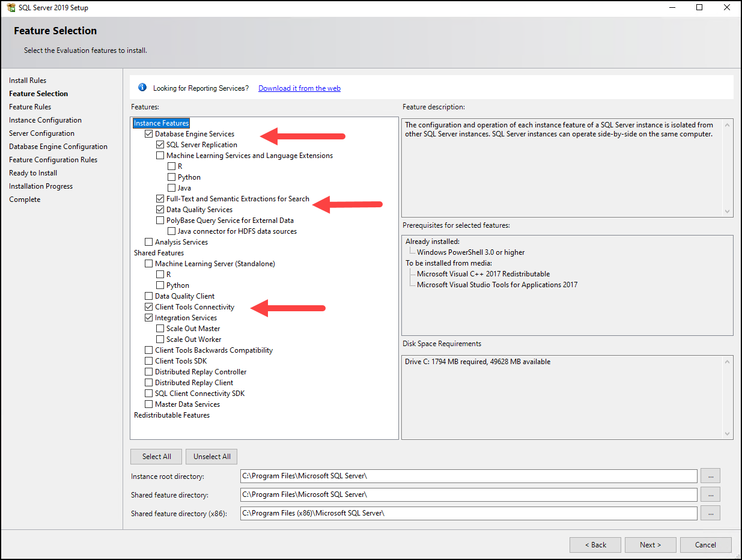
Task: Select Server Configuration step in sidebar
Action: pos(41,133)
